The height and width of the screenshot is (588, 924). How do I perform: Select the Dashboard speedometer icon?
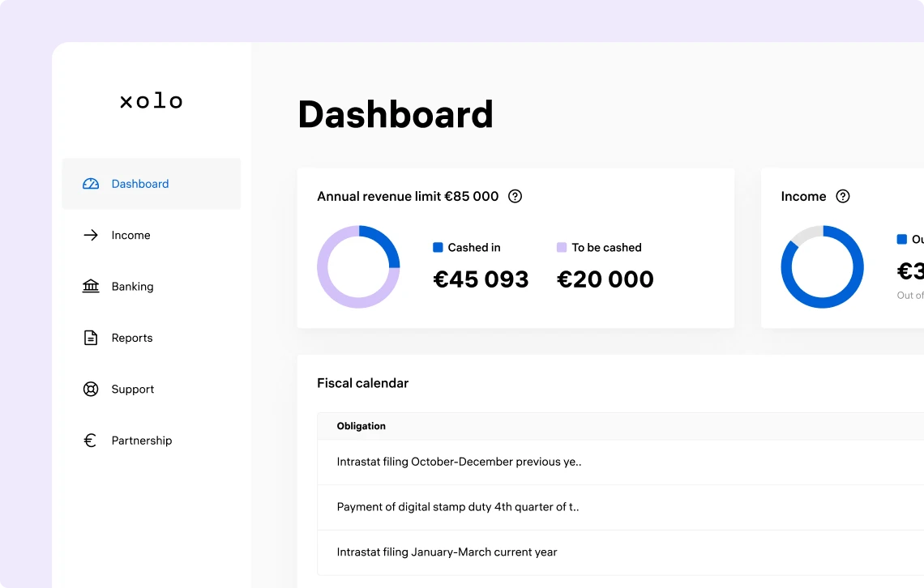(x=90, y=184)
